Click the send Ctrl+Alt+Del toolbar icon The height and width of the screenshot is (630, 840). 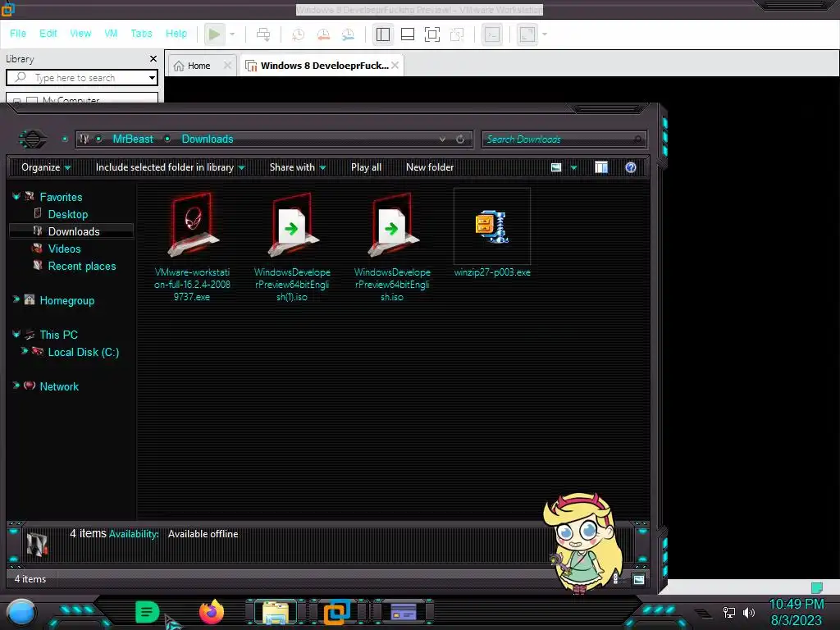click(263, 34)
